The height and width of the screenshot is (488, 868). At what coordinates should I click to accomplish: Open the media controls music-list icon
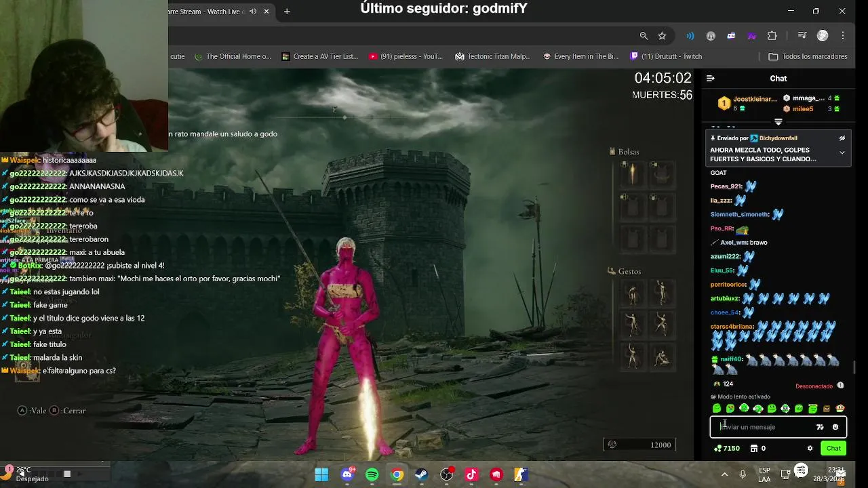802,36
